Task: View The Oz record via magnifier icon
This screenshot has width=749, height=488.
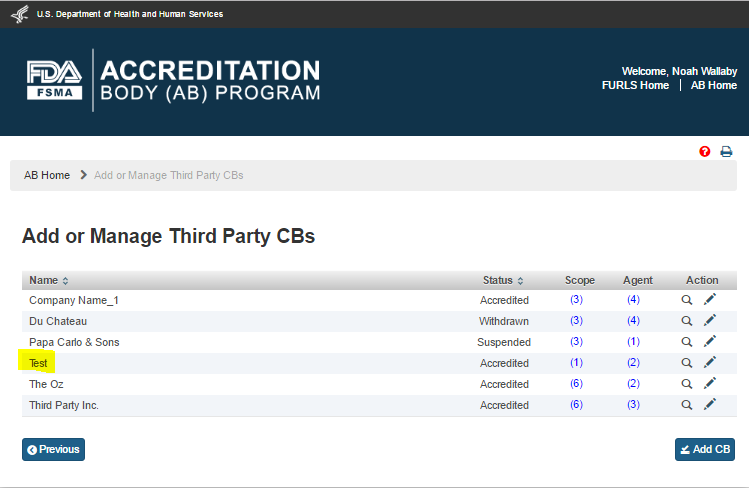Action: 687,384
